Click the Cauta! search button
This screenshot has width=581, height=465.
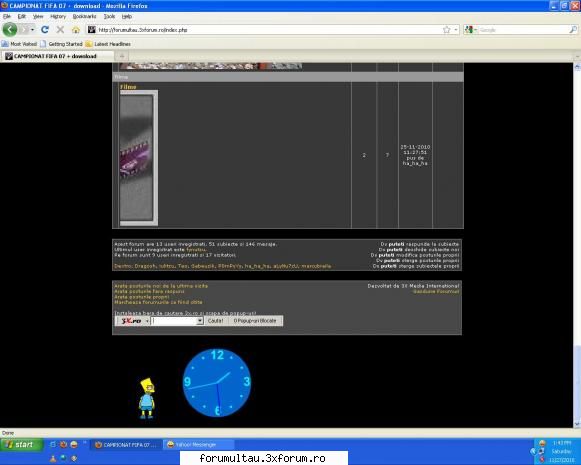click(x=216, y=321)
